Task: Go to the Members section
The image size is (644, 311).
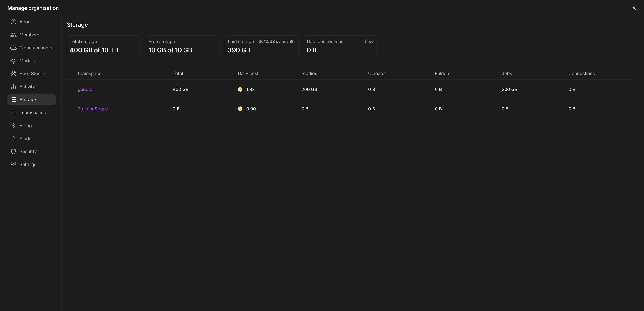Action: click(x=31, y=35)
